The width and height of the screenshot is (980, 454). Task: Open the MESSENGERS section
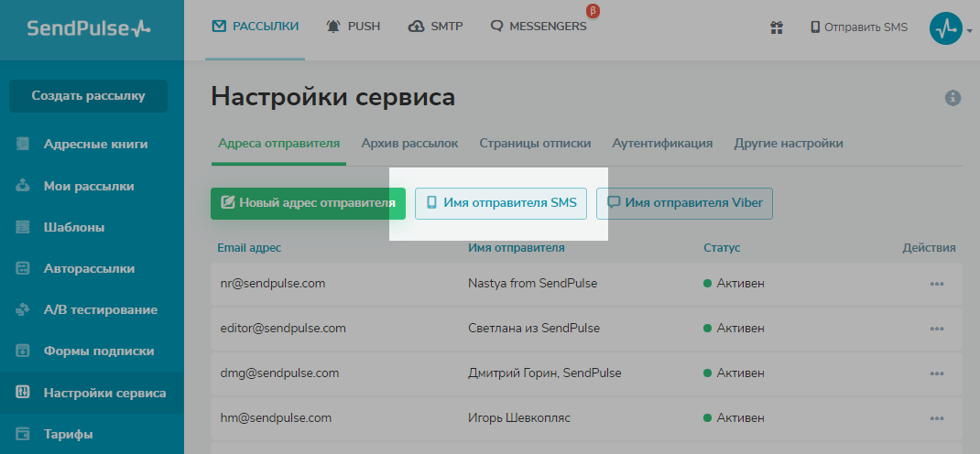pyautogui.click(x=539, y=27)
